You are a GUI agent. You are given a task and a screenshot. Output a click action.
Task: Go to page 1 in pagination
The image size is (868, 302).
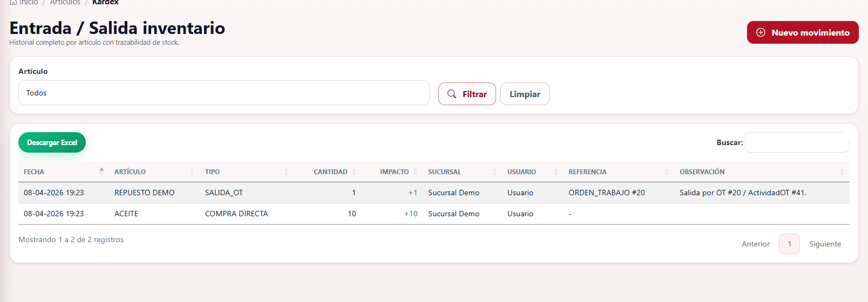(789, 244)
